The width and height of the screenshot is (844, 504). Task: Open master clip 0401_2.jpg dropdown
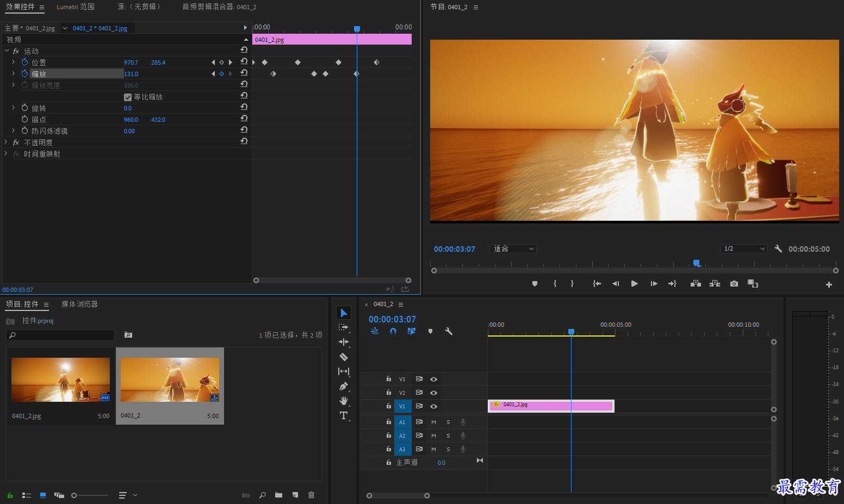click(65, 28)
